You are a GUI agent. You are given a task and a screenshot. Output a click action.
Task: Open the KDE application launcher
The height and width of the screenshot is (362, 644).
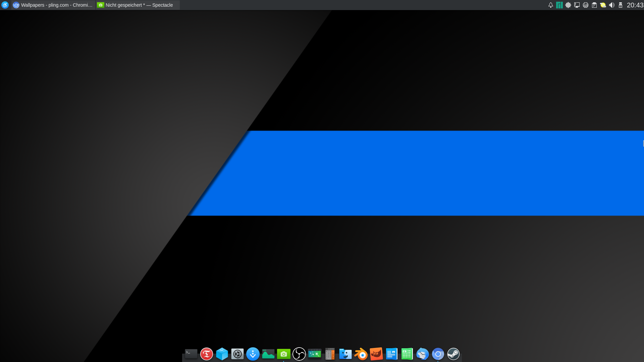click(x=5, y=5)
